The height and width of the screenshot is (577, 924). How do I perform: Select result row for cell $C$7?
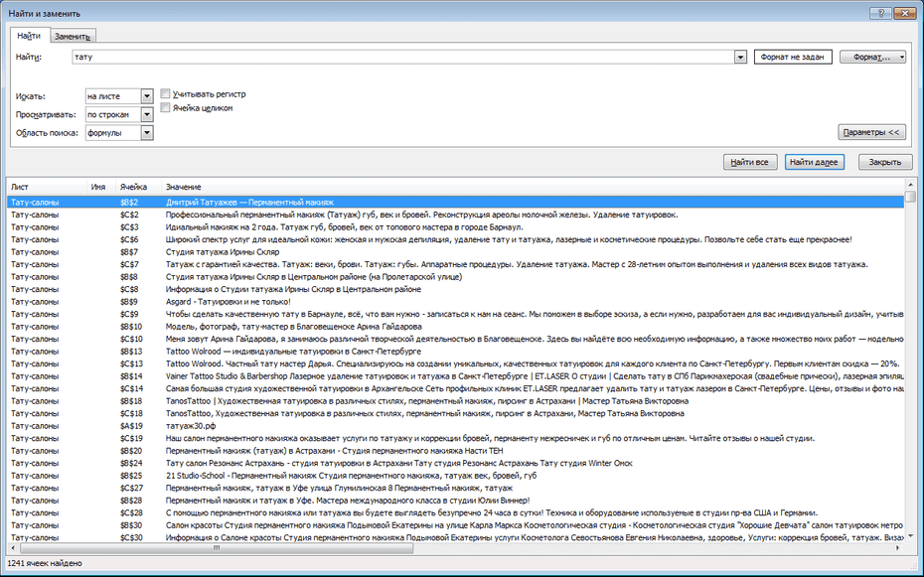[x=455, y=264]
